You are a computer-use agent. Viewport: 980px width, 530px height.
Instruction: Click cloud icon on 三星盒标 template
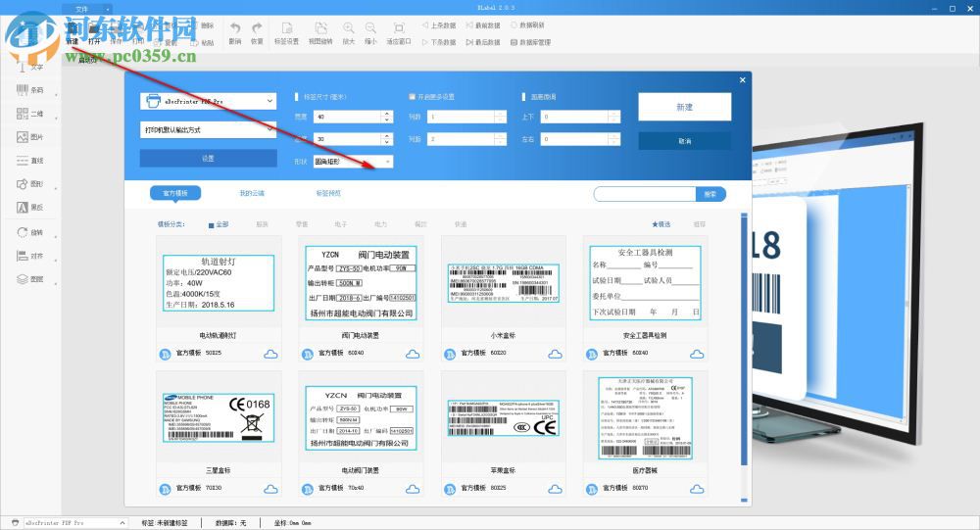pos(270,489)
